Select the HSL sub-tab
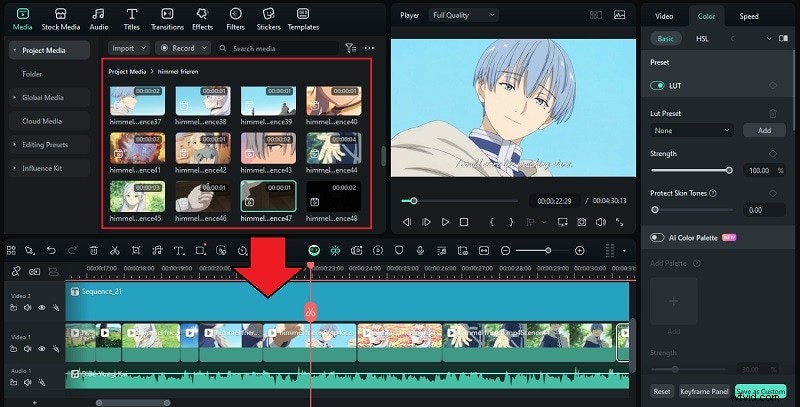Viewport: 800px width, 407px height. pyautogui.click(x=702, y=39)
